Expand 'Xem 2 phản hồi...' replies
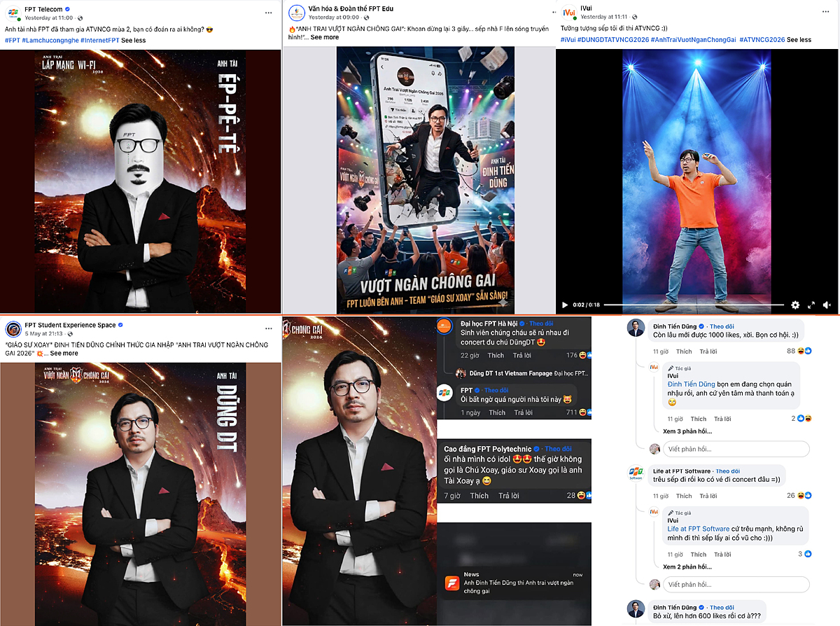This screenshot has width=840, height=626. (x=687, y=566)
